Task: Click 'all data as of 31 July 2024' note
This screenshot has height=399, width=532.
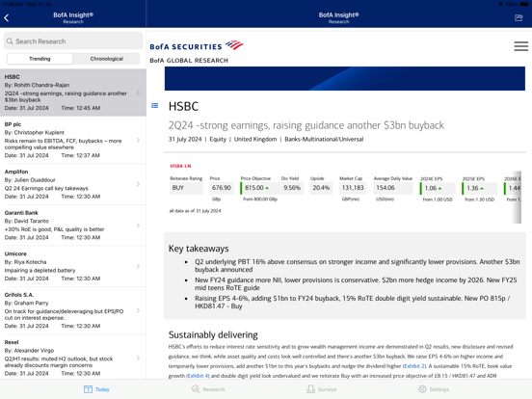Action: [195, 211]
